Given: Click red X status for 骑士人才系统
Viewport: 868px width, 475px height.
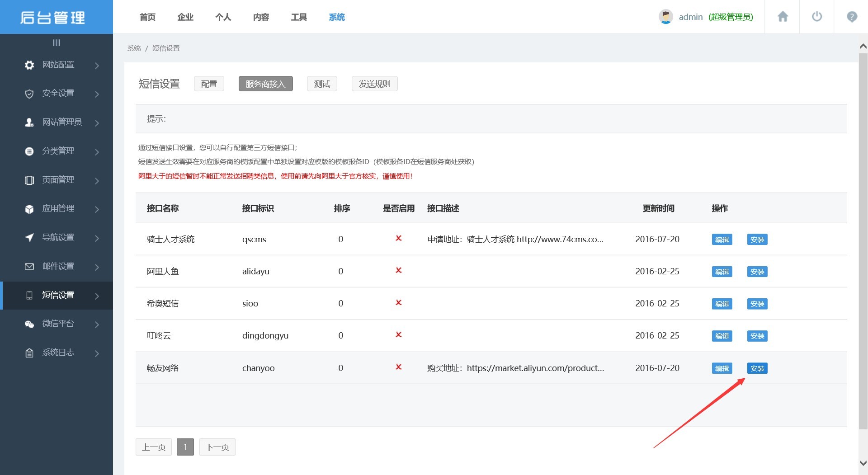Looking at the screenshot, I should click(399, 238).
